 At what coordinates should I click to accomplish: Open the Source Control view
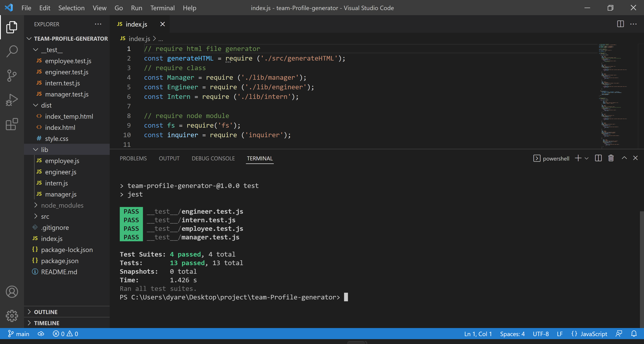click(x=12, y=75)
